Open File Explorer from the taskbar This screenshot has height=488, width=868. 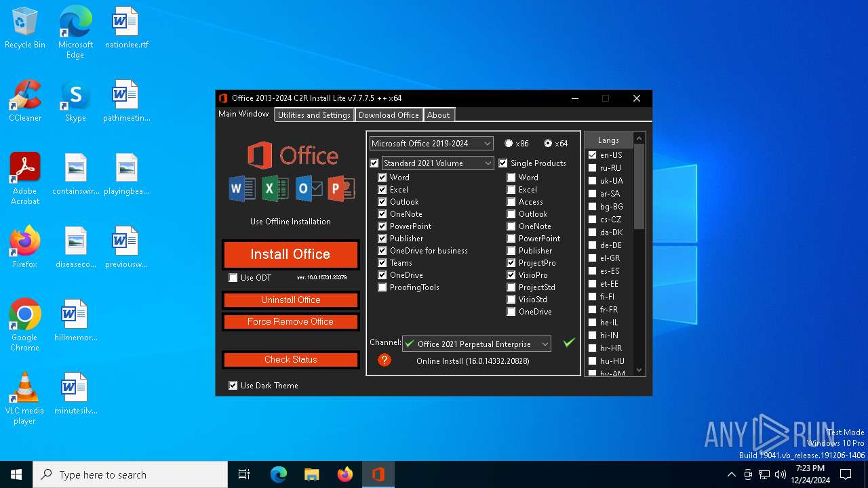[x=311, y=474]
